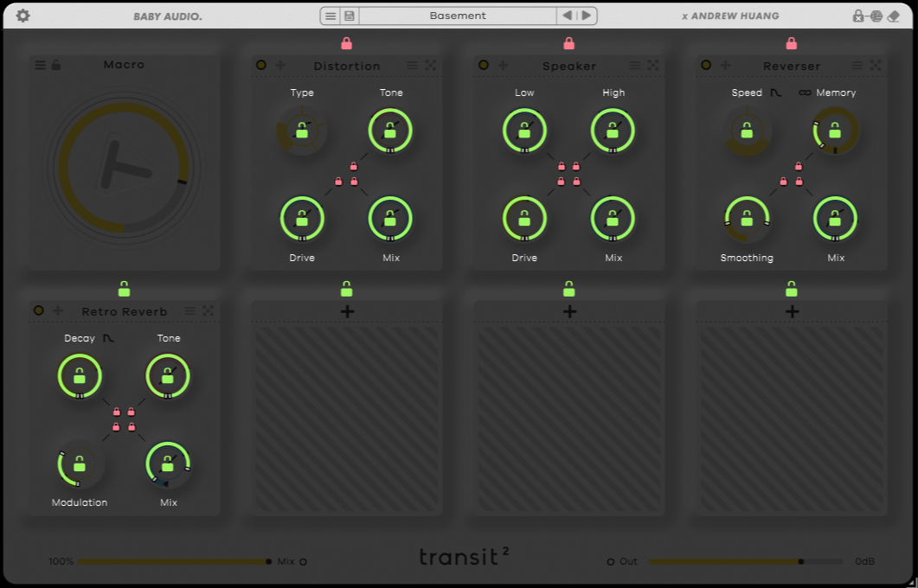Click the Reverser module move handle
The height and width of the screenshot is (588, 918).
tap(725, 65)
